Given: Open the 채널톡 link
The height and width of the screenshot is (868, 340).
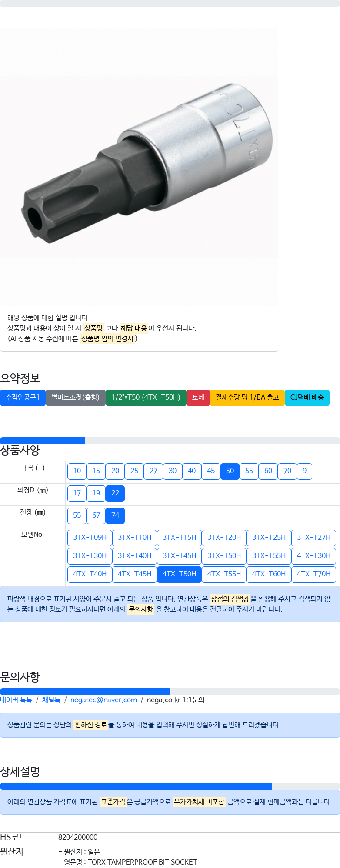Looking at the screenshot, I should click(51, 700).
